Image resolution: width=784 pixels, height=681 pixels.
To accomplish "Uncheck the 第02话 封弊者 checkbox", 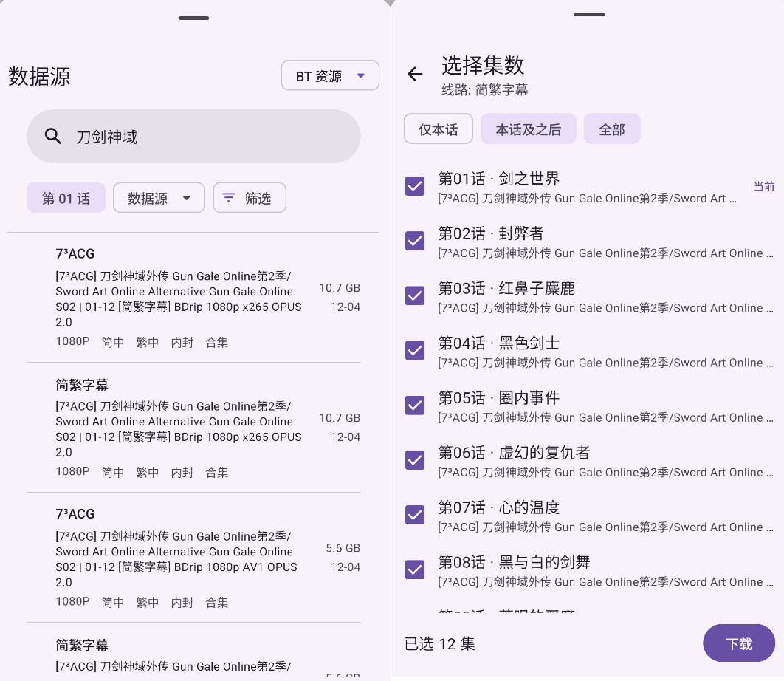I will point(415,241).
